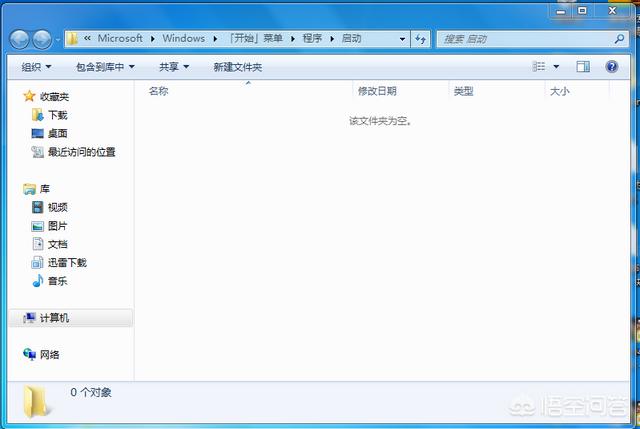640x429 pixels.
Task: Select 最近访问的位置 in favorites
Action: pos(81,152)
